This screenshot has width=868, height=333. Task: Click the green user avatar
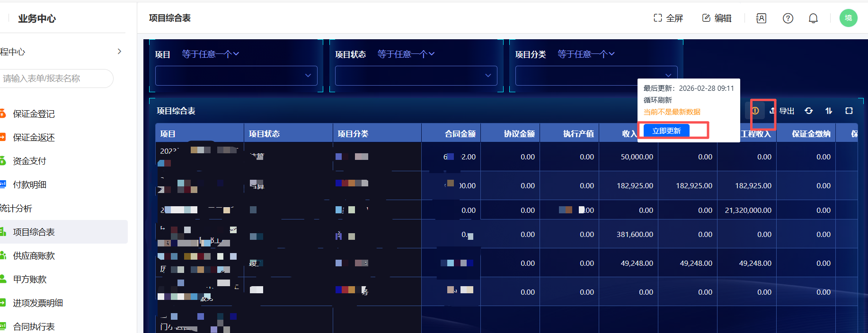coord(848,18)
